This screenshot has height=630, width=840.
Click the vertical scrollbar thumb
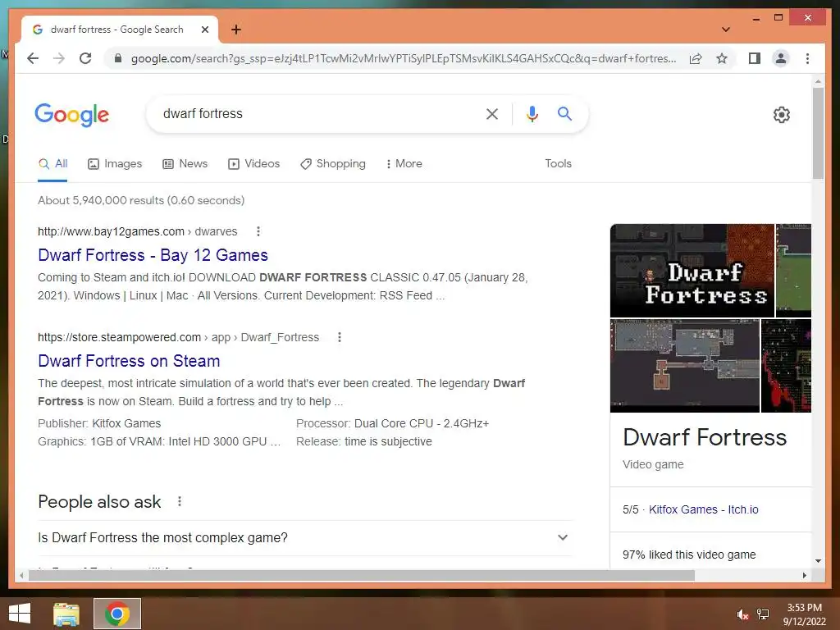coord(818,133)
